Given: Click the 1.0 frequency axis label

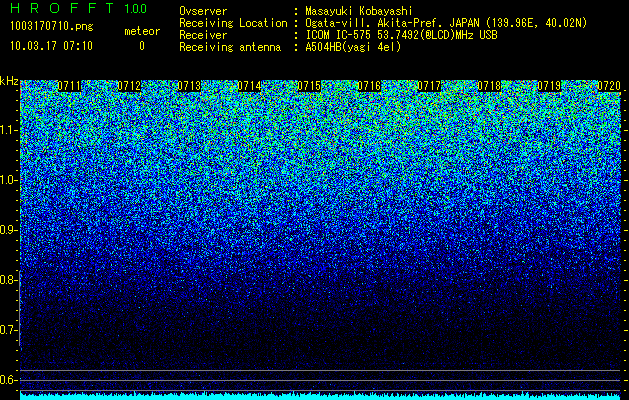Looking at the screenshot, I should point(8,180).
